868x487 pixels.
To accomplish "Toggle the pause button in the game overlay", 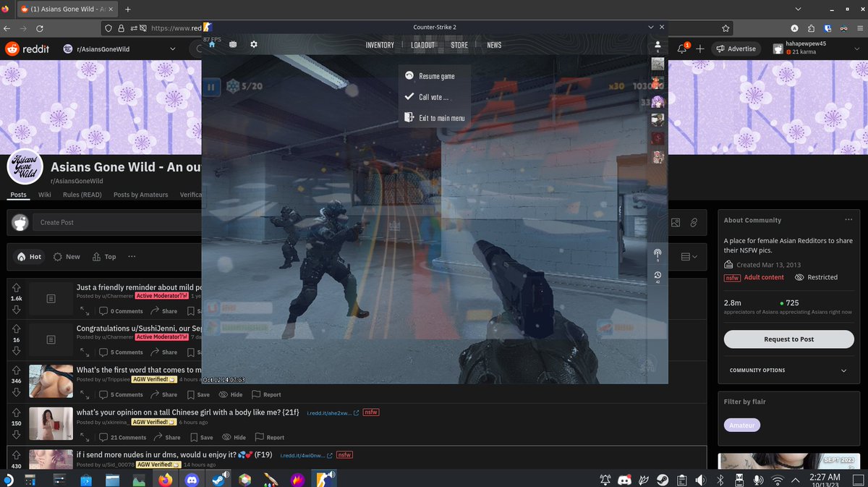I will pyautogui.click(x=210, y=88).
